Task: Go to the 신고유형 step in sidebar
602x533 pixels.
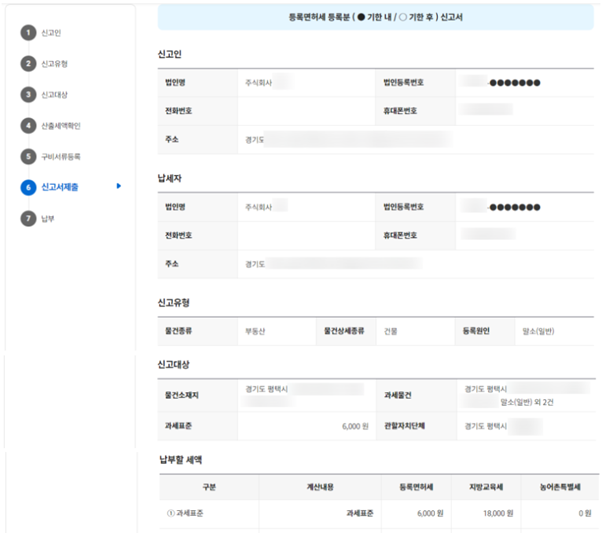Action: [x=54, y=64]
